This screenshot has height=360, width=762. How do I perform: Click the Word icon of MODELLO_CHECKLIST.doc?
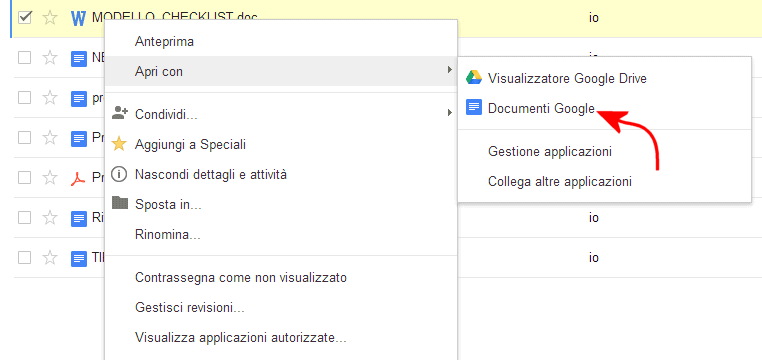click(78, 18)
